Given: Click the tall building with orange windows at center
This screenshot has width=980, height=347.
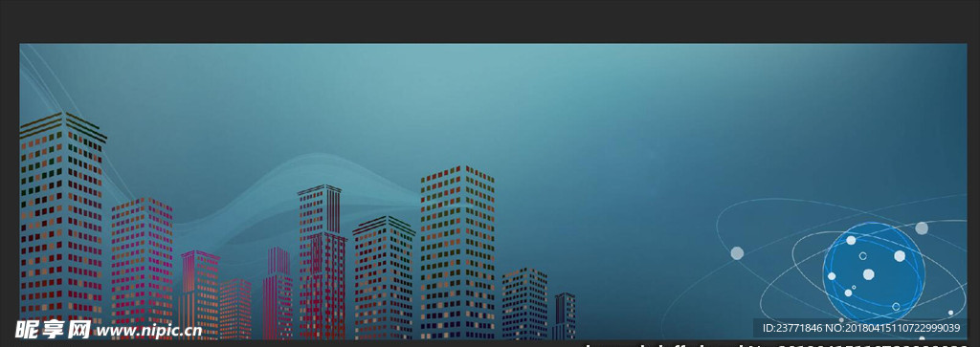Looking at the screenshot, I should pos(457,252).
